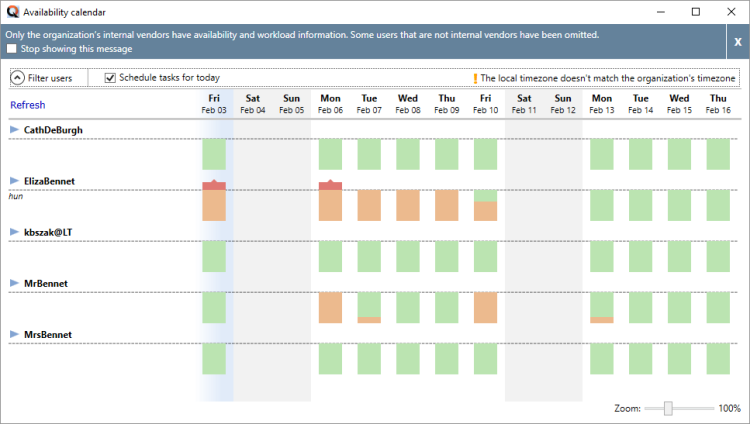Select the Sun Feb 12 column header
750x424 pixels.
tap(563, 104)
